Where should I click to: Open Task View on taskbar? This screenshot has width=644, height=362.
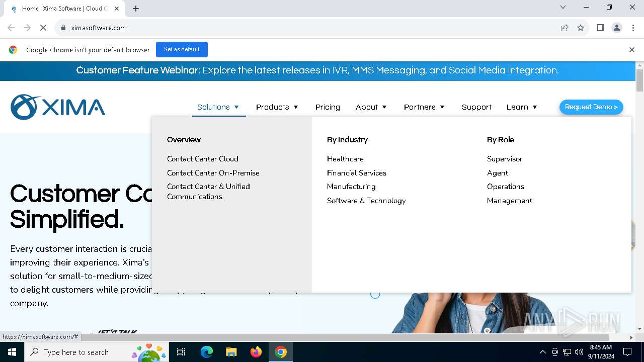click(181, 352)
